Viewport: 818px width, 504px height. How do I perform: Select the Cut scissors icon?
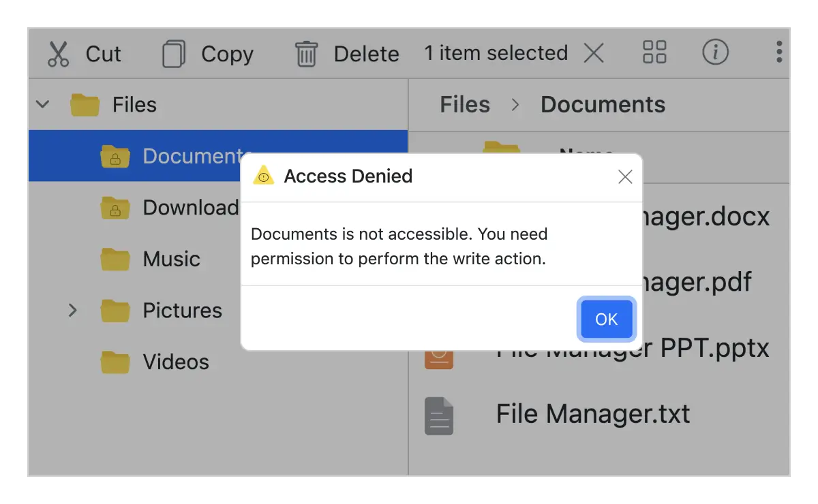point(59,52)
